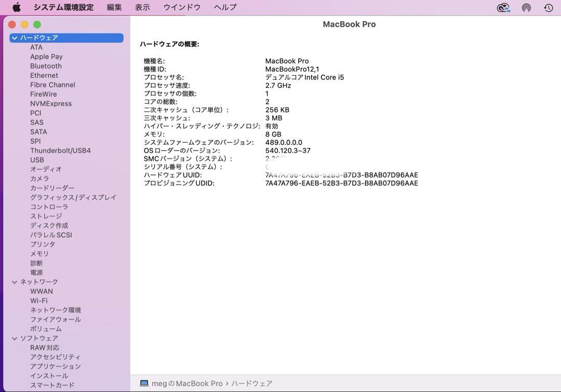Select 電源 in the sidebar
Screen dimensions: 561x392
coord(36,273)
